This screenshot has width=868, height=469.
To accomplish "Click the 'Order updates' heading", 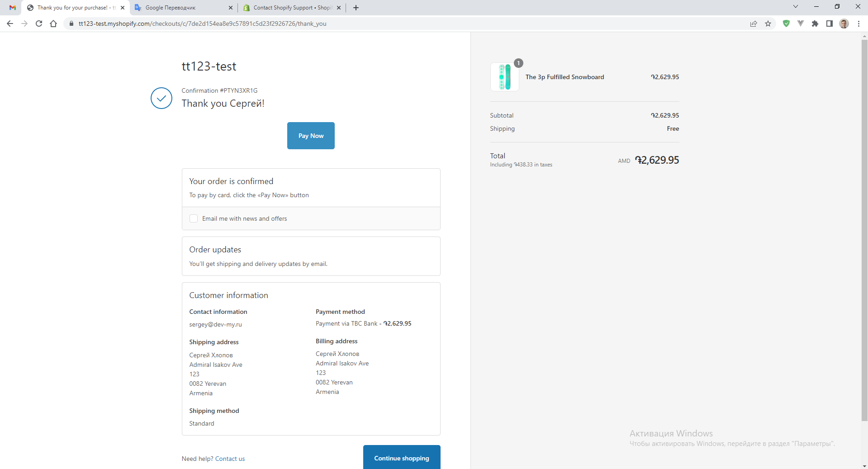I will point(215,250).
